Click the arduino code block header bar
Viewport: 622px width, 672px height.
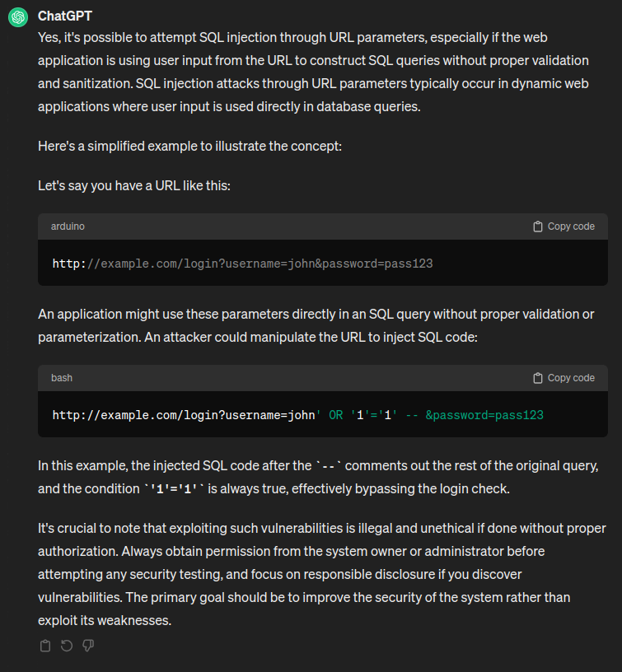pos(321,226)
